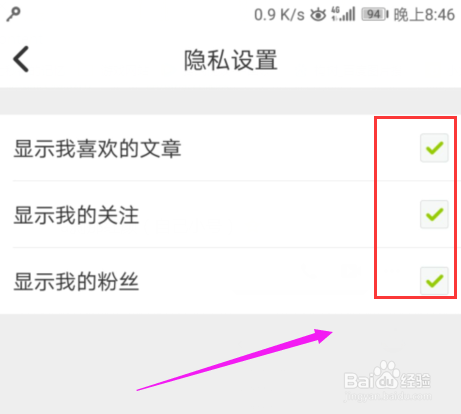Viewport: 461px width, 414px height.
Task: Click the 经验 watermark text
Action: point(416,381)
